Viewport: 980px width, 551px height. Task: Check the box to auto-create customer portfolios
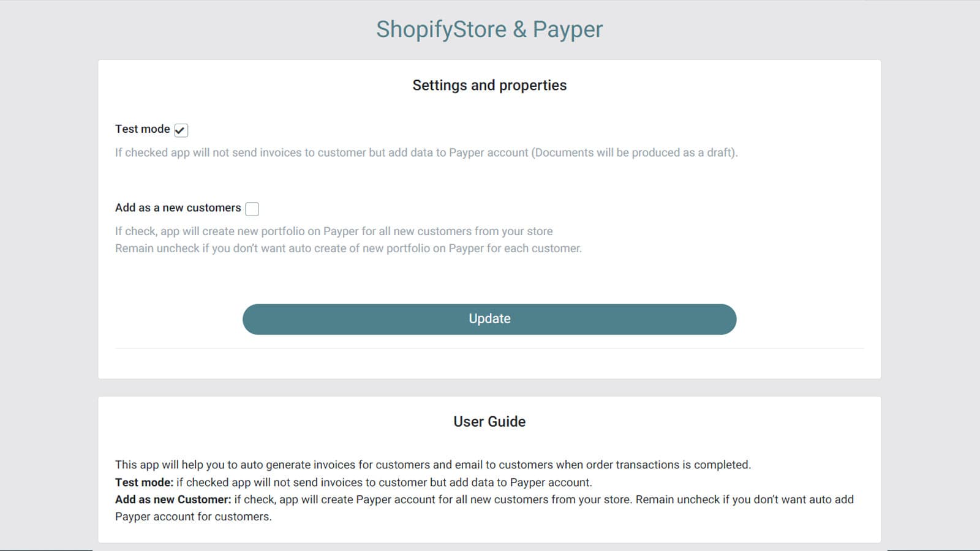pyautogui.click(x=252, y=209)
